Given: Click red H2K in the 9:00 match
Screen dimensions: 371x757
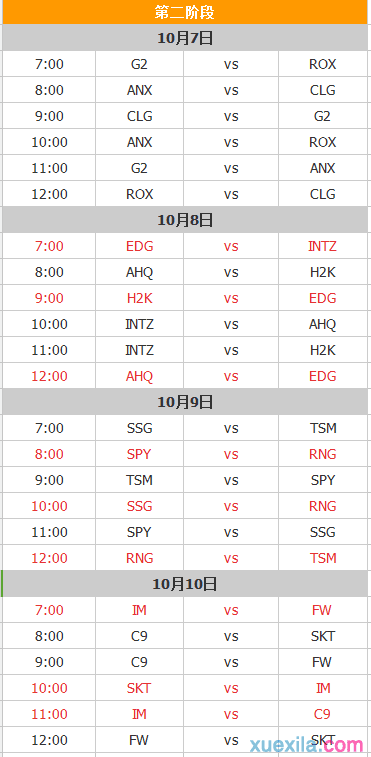Looking at the screenshot, I should [x=139, y=298].
